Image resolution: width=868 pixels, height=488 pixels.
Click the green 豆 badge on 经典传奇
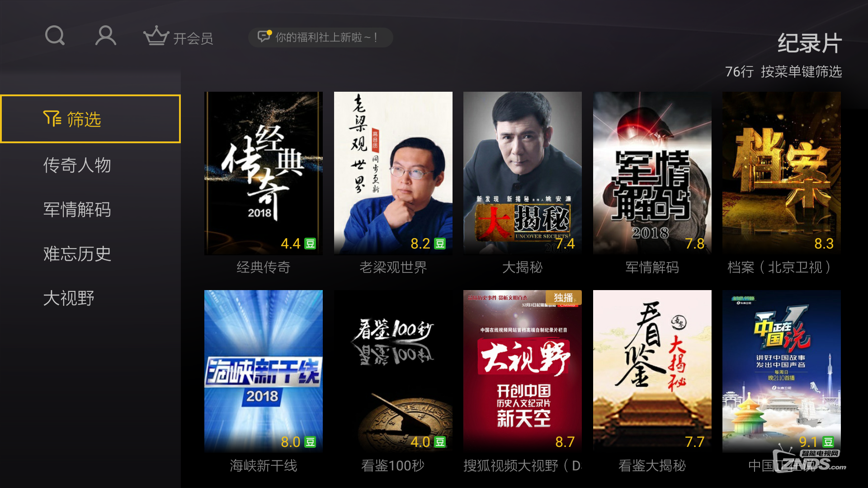310,244
